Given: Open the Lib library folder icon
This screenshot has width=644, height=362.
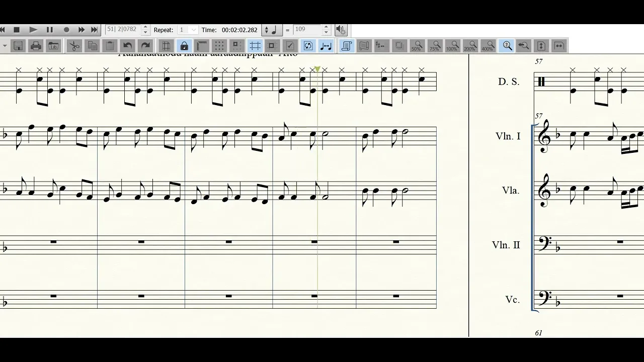Looking at the screenshot, I should 53,46.
